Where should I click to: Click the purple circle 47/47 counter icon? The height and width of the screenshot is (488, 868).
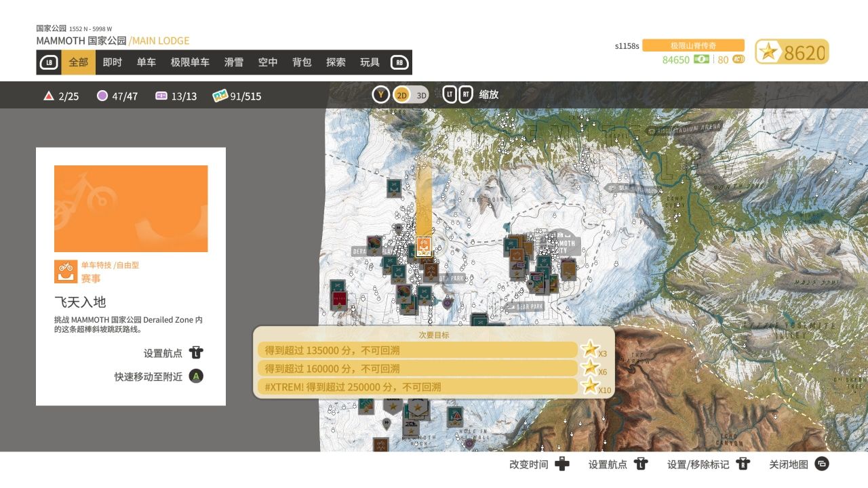tap(102, 96)
